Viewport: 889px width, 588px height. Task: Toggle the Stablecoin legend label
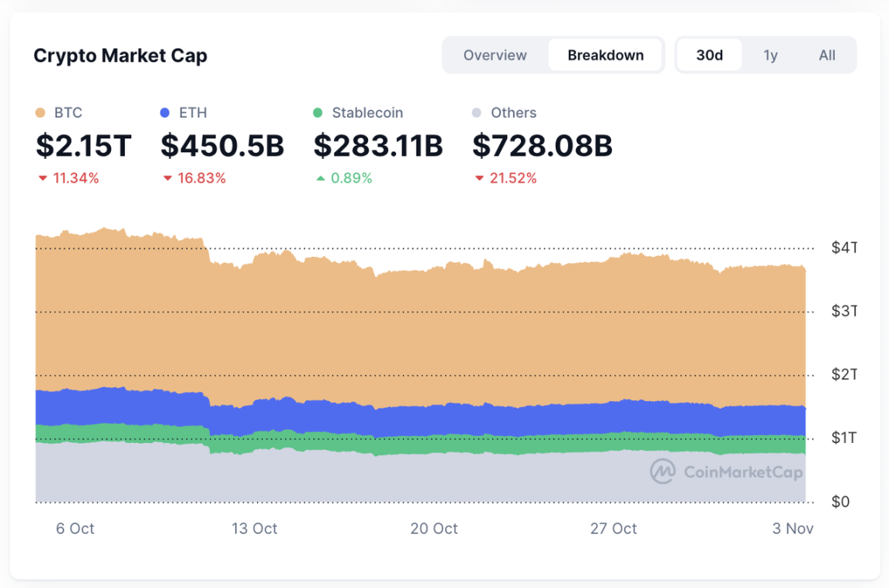pos(367,113)
